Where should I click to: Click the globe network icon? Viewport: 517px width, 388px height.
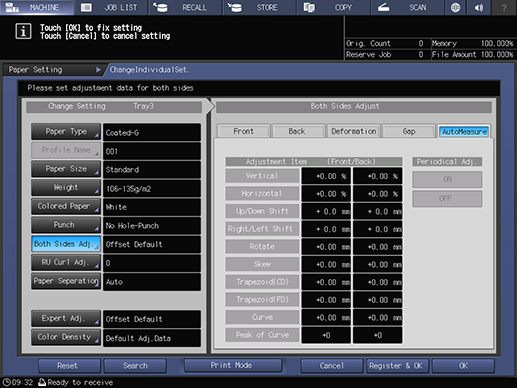tap(455, 7)
